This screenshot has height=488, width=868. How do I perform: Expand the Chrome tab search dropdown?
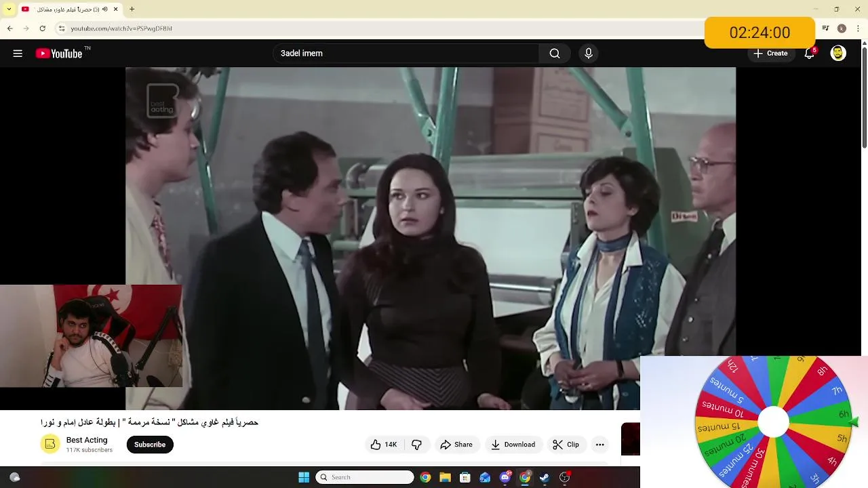pos(9,9)
